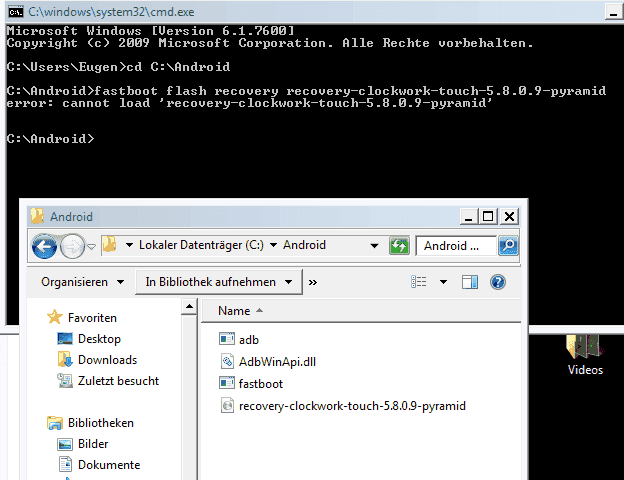
Task: Change view using the view icon
Action: coord(419,282)
